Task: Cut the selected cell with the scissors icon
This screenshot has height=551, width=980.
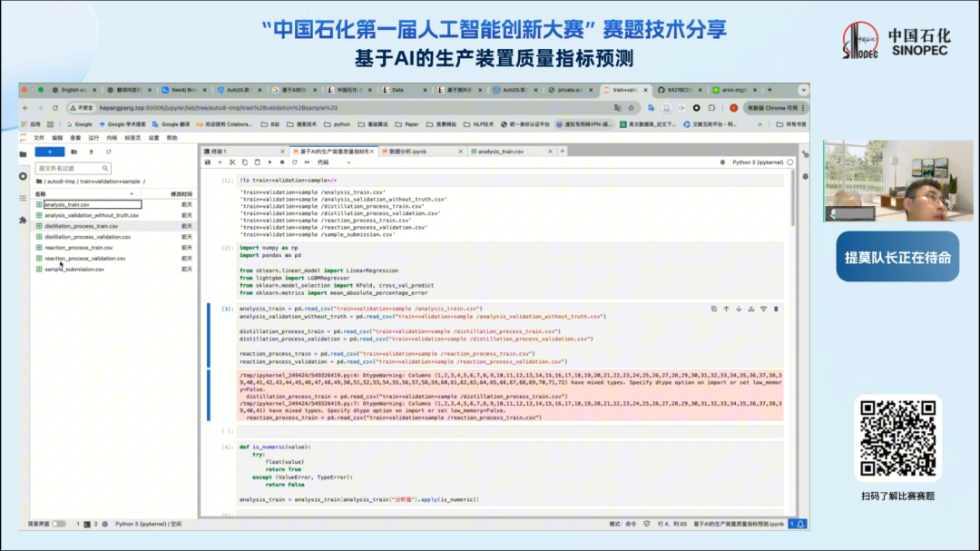Action: click(x=232, y=162)
